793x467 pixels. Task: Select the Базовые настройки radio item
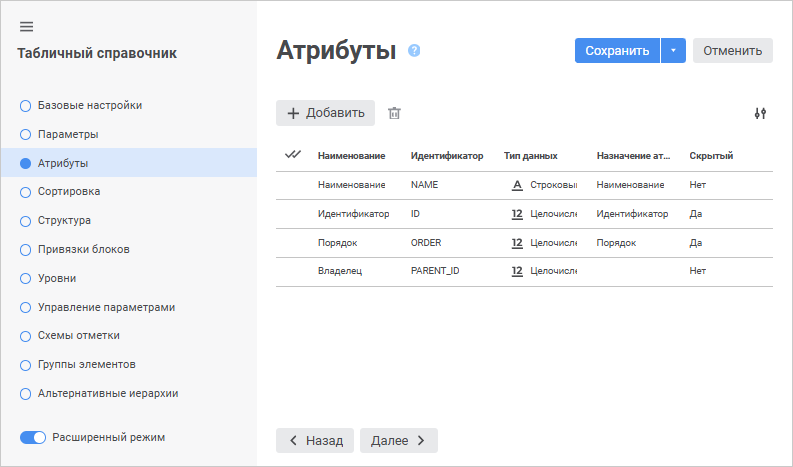pos(26,105)
